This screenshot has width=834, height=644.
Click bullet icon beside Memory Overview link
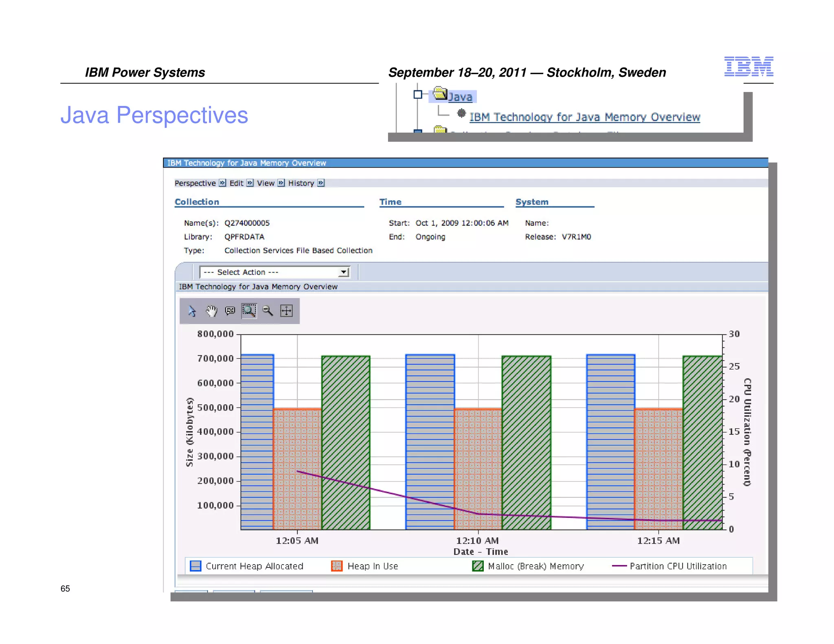[x=461, y=113]
